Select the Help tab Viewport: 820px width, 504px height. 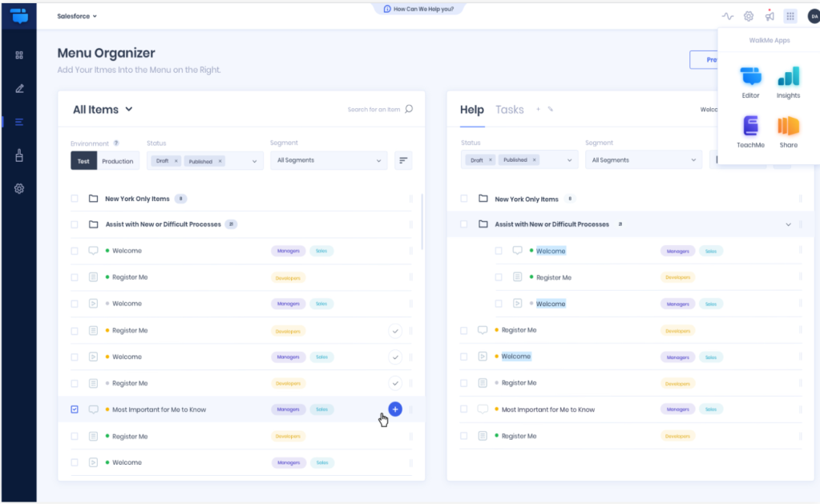pos(471,110)
